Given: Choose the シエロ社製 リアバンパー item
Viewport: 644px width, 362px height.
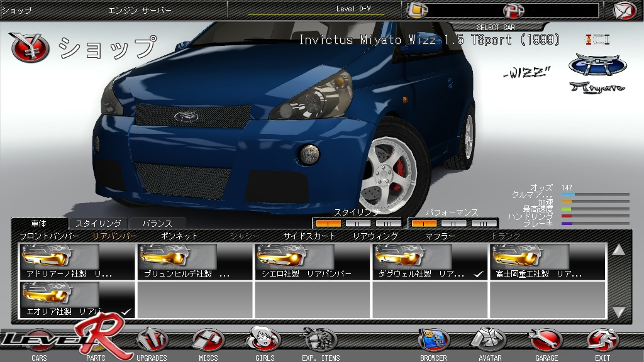Looking at the screenshot, I should [313, 262].
